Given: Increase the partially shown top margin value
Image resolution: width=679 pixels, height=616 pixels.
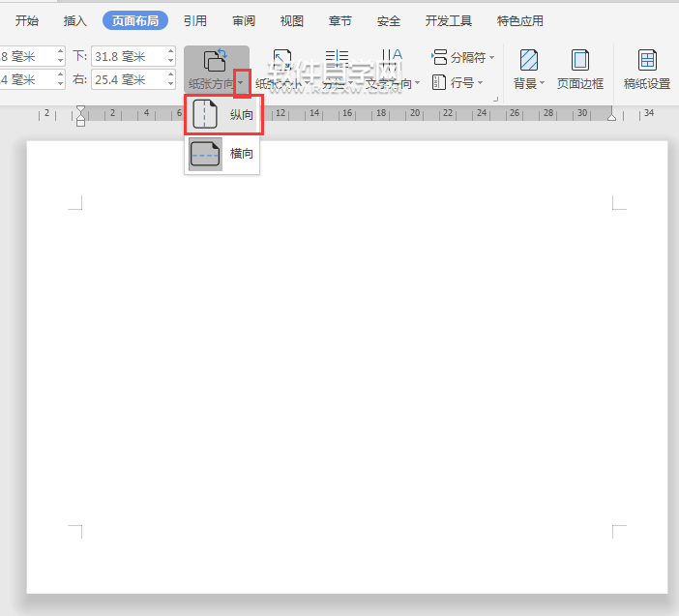Looking at the screenshot, I should [60, 51].
